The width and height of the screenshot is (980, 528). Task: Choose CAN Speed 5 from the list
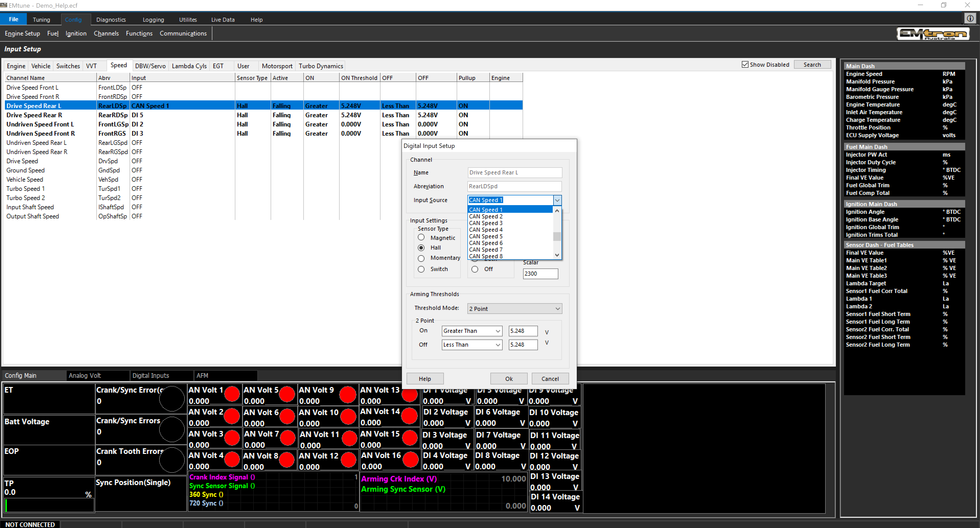pos(510,236)
